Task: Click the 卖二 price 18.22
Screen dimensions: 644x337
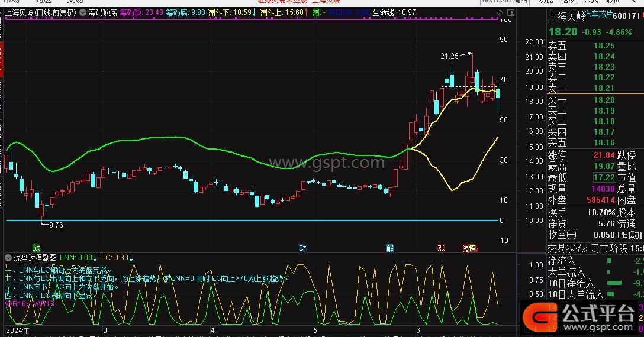Action: coord(604,77)
